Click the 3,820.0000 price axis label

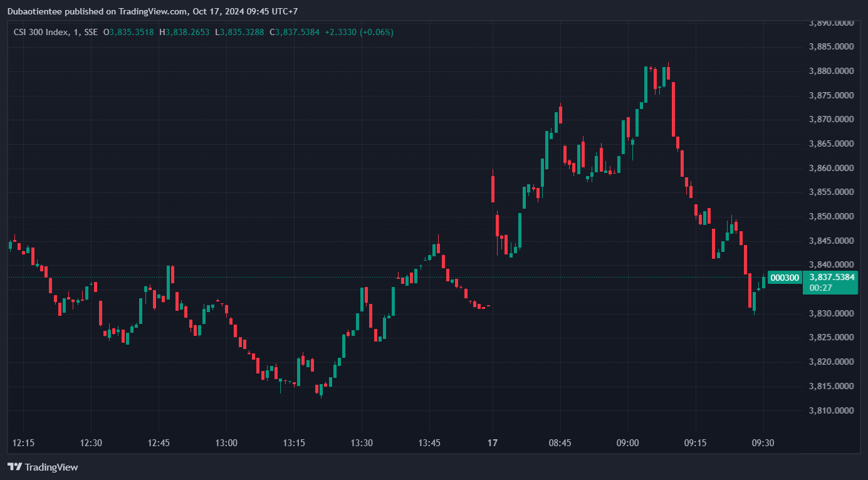[832, 362]
